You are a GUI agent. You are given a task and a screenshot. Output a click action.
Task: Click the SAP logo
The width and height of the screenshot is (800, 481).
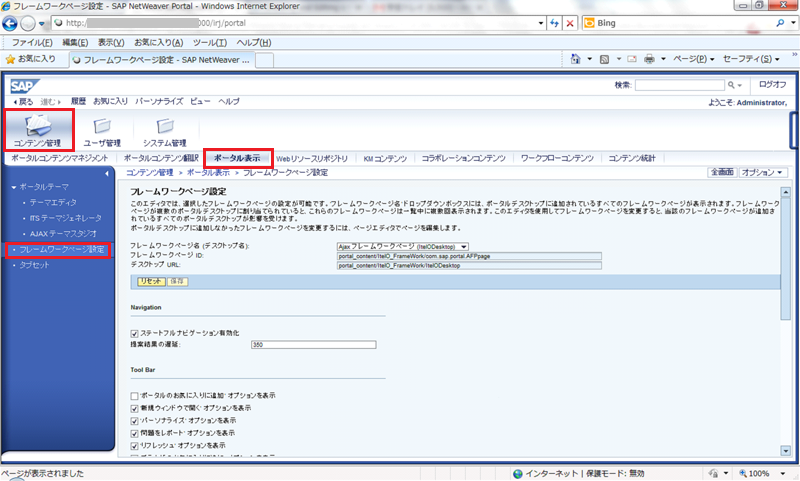(24, 86)
